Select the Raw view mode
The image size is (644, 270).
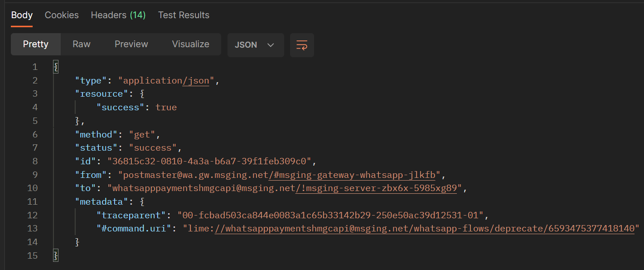(82, 44)
